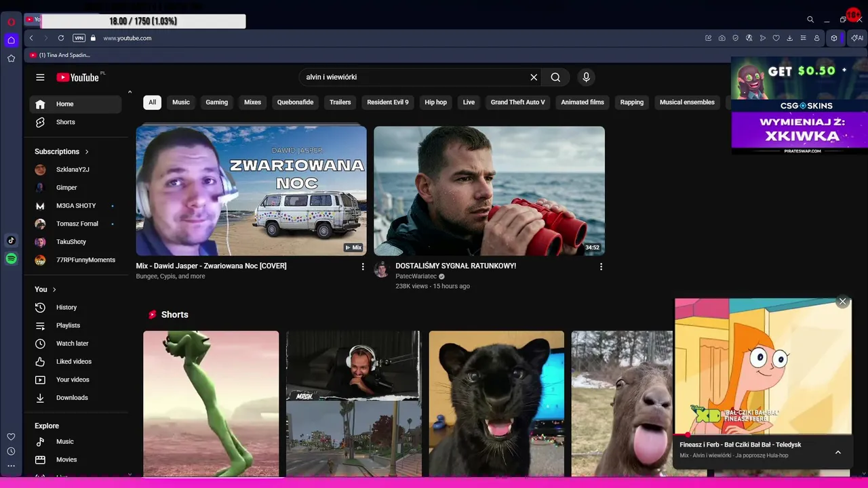
Task: Open the Opera AI assistant button
Action: click(857, 38)
